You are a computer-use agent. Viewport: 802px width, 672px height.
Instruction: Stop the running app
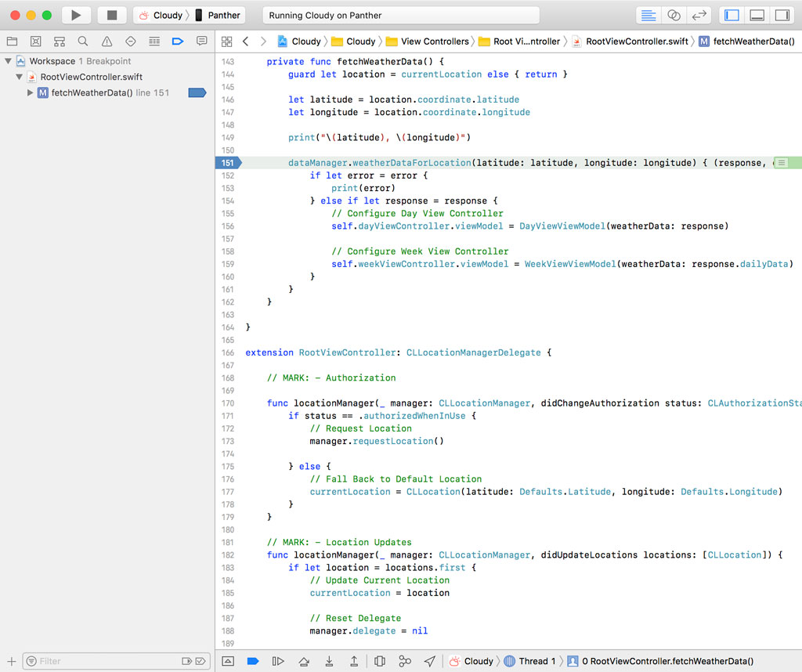(x=110, y=14)
